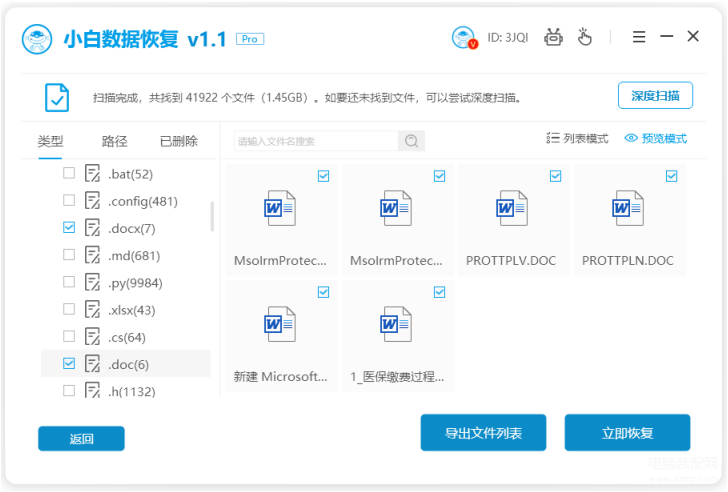Check the .bat(52) checkbox

click(69, 173)
